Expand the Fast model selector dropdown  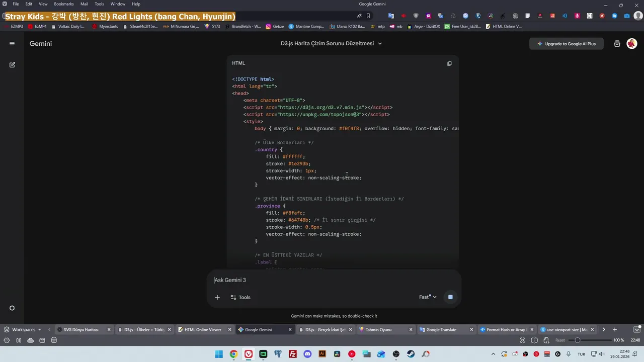pos(428,297)
